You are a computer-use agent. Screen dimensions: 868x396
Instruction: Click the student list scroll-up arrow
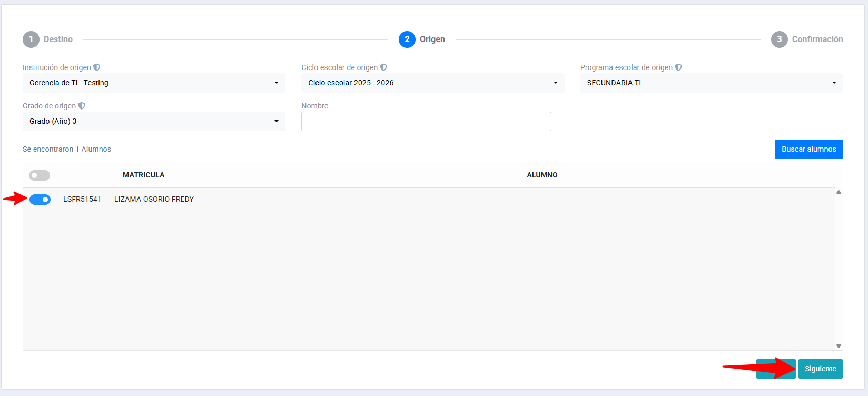click(x=839, y=192)
